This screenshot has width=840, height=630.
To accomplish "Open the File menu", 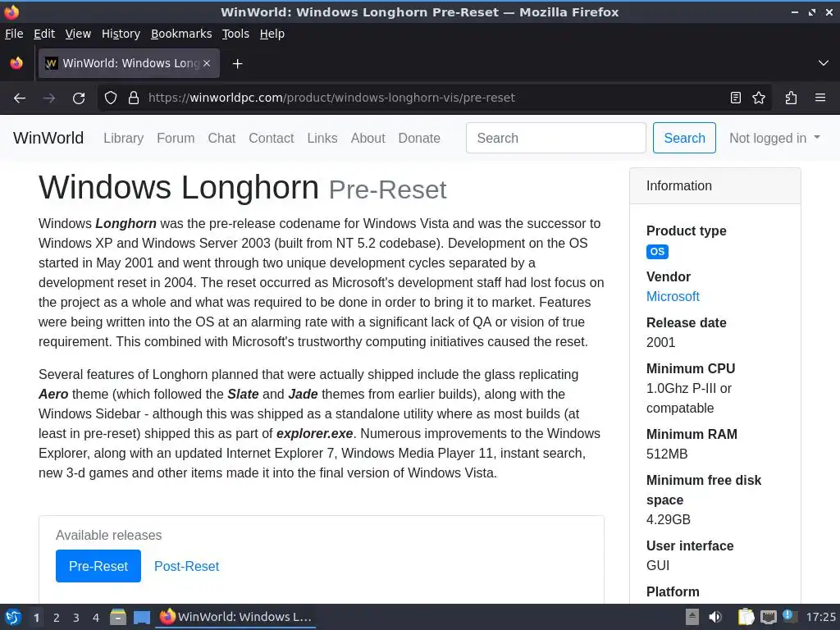I will point(14,34).
